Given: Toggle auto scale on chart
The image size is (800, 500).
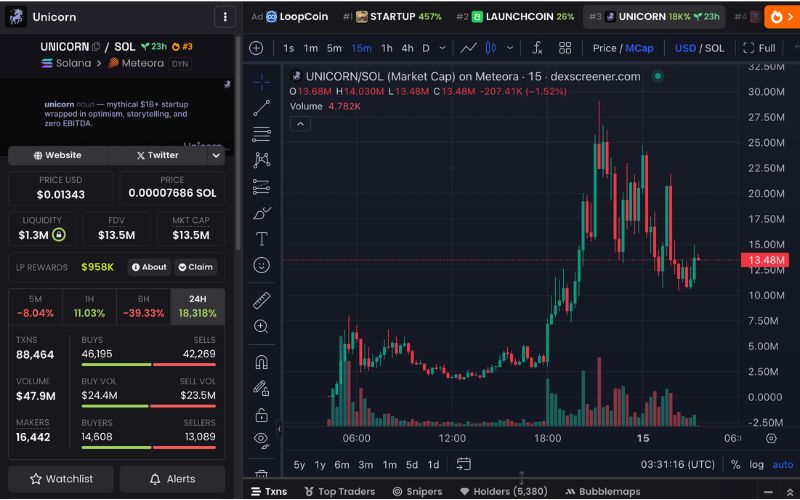Looking at the screenshot, I should (x=783, y=465).
